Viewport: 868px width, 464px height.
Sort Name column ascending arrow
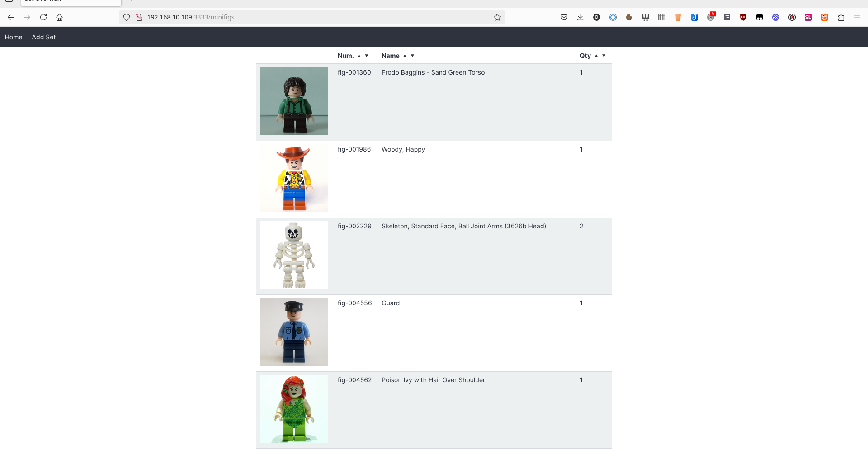pyautogui.click(x=405, y=56)
